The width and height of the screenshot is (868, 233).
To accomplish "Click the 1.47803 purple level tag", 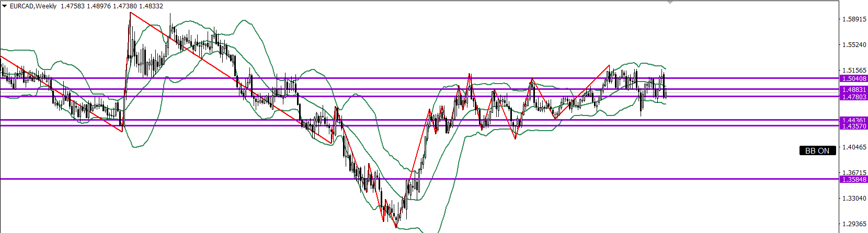I will pyautogui.click(x=853, y=97).
